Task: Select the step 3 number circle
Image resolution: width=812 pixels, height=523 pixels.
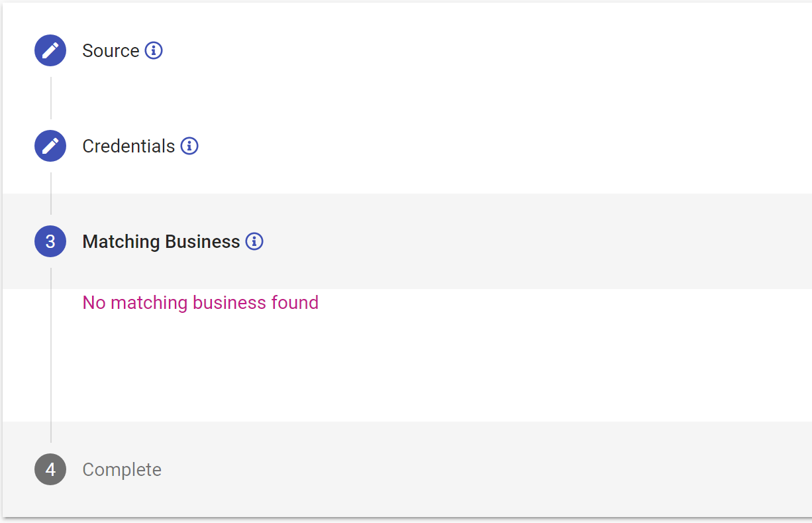Action: point(50,241)
